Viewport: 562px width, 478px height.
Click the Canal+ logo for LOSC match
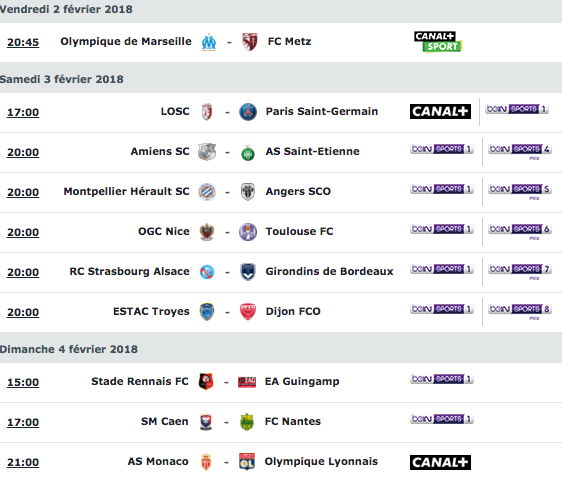click(440, 111)
